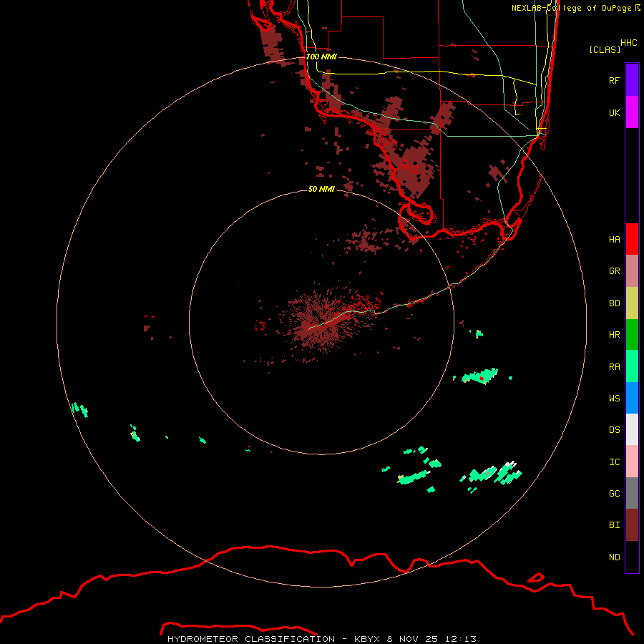This screenshot has width=644, height=644.
Task: Click the BI brown legend swatch
Action: coord(632,525)
